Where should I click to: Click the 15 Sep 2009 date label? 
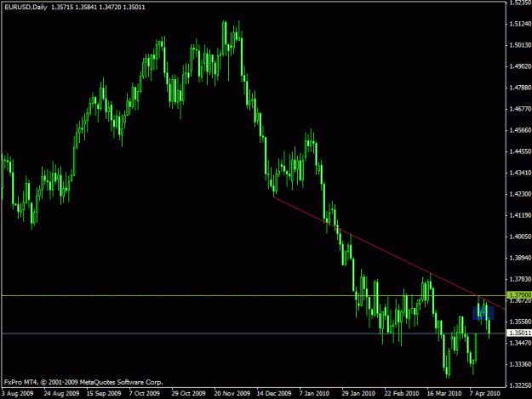point(104,393)
